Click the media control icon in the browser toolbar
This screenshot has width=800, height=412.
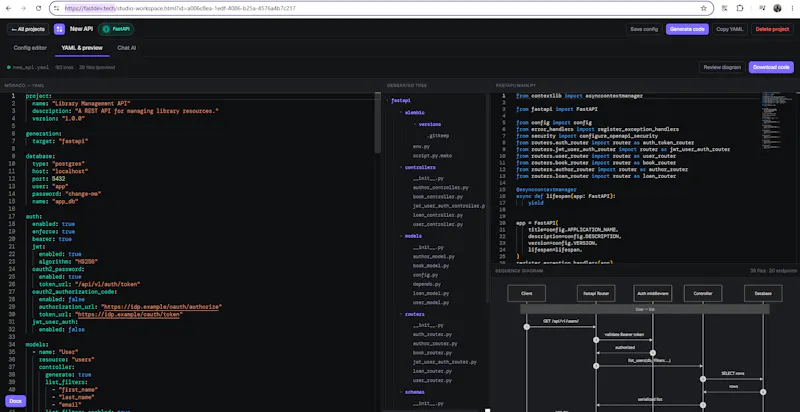tap(762, 8)
